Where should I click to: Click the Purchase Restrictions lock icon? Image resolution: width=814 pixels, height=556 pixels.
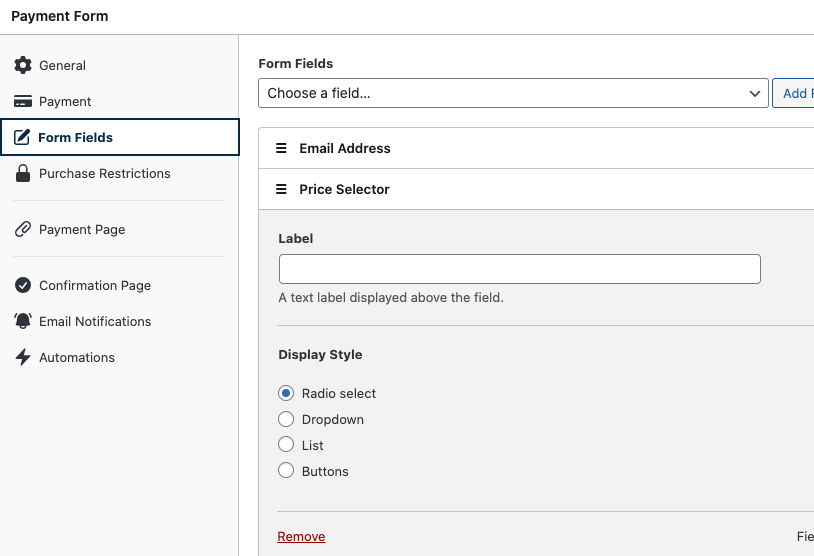point(23,173)
